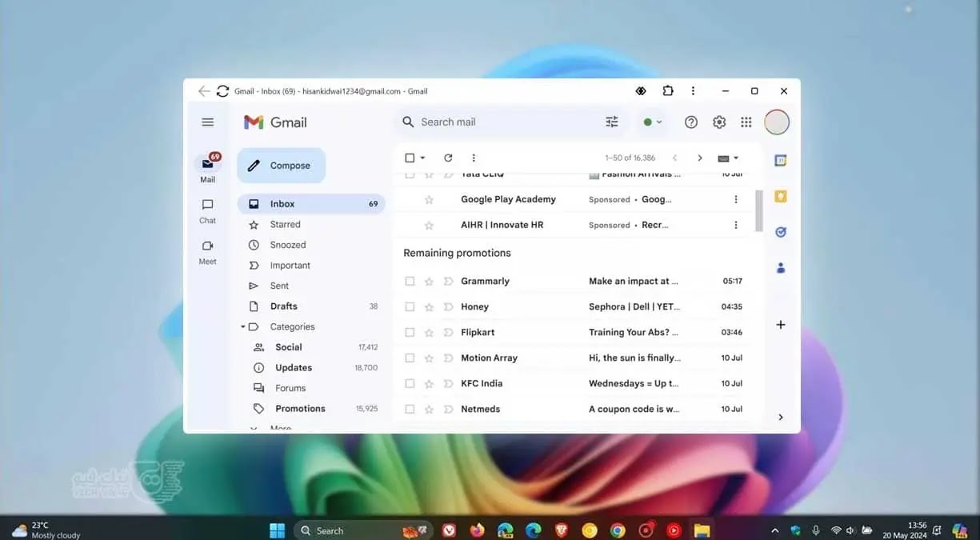The width and height of the screenshot is (980, 540).
Task: Star the Grammarly email
Action: point(429,282)
